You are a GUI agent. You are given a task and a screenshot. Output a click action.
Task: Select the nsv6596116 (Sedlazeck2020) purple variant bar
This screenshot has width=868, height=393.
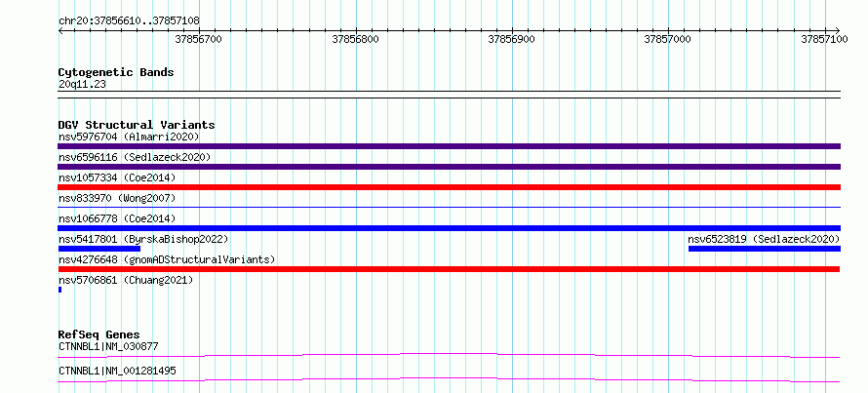449,167
